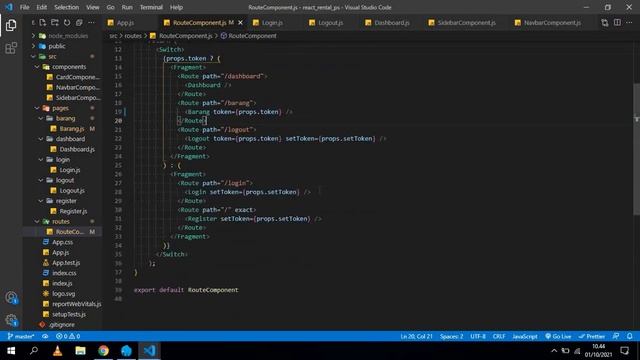The width and height of the screenshot is (640, 360).
Task: Open Windows search on taskbar
Action: pyautogui.click(x=34, y=351)
